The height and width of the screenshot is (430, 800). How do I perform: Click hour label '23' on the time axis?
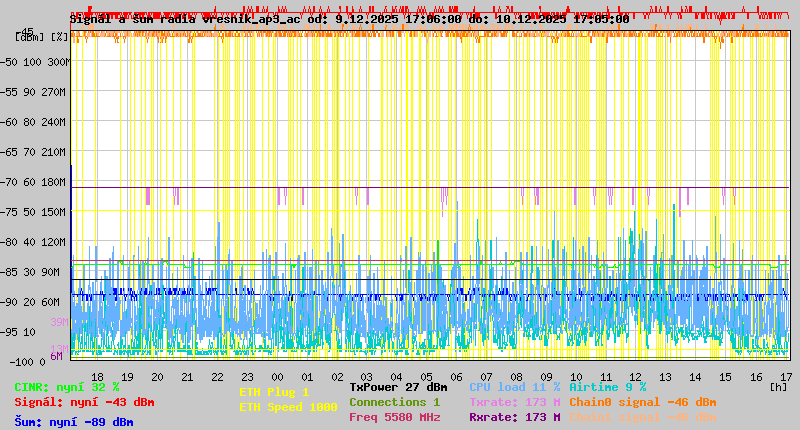pos(247,377)
